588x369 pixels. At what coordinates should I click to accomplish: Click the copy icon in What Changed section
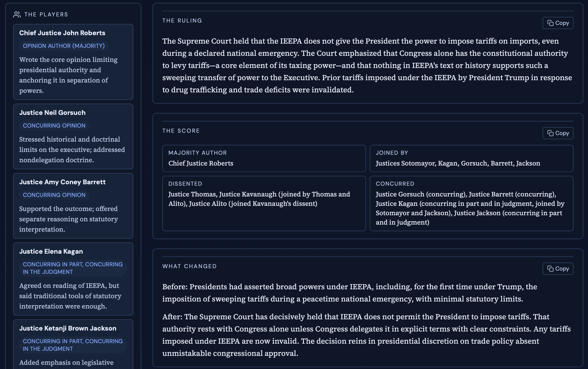550,269
